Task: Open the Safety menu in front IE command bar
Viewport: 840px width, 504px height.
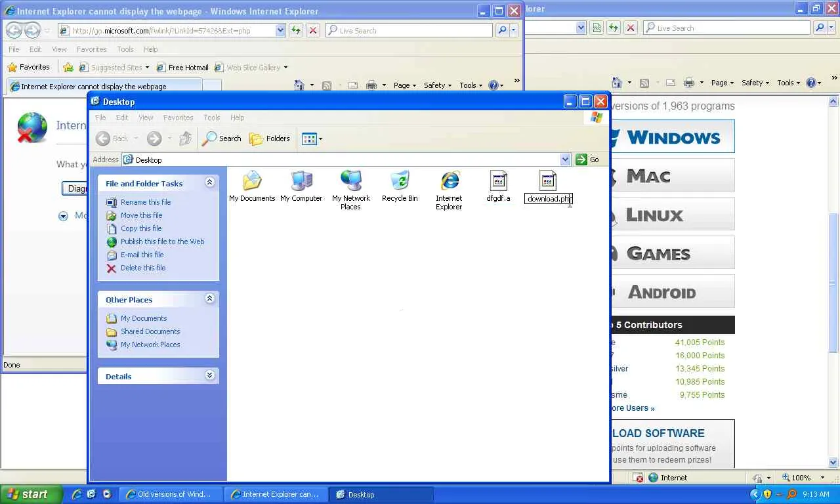Action: coord(437,85)
